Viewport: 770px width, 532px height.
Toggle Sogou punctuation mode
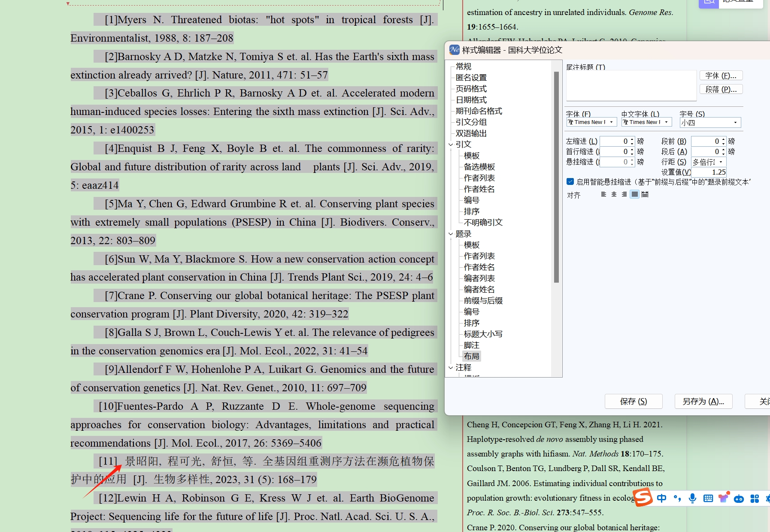pyautogui.click(x=677, y=498)
